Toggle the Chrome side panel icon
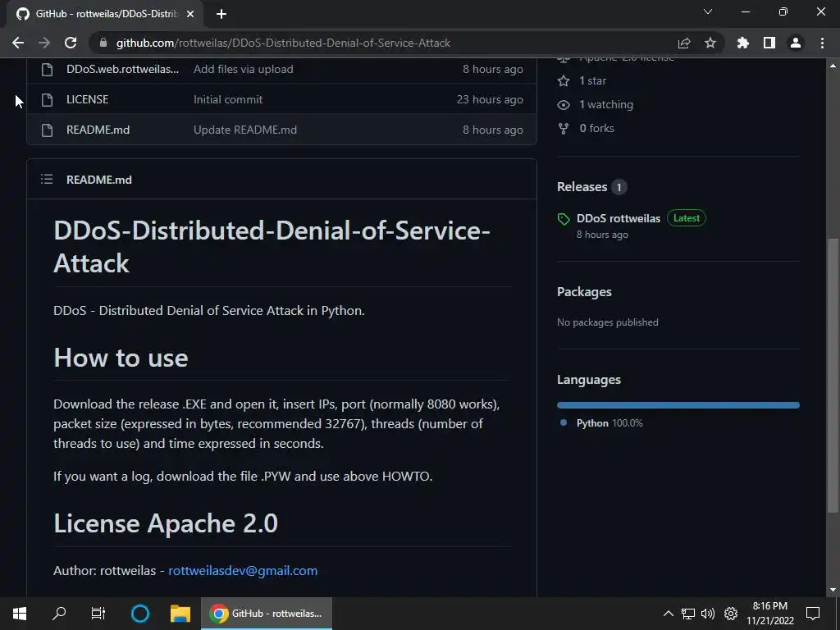 point(769,43)
